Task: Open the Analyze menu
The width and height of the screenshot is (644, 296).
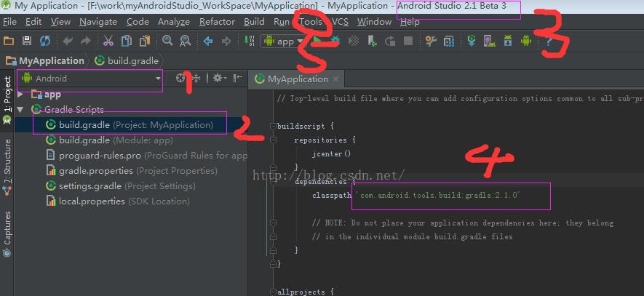Action: (x=174, y=22)
